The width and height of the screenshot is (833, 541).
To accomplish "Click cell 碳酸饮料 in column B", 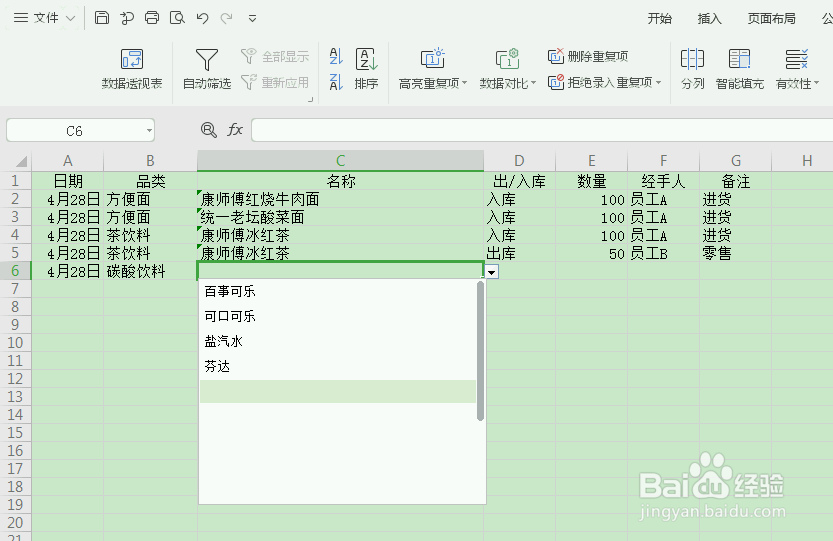I will coord(150,272).
